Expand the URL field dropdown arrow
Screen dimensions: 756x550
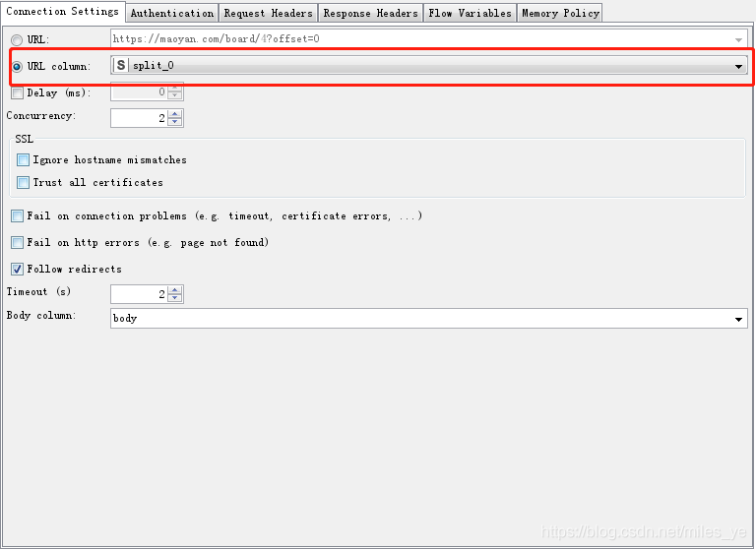pyautogui.click(x=738, y=39)
